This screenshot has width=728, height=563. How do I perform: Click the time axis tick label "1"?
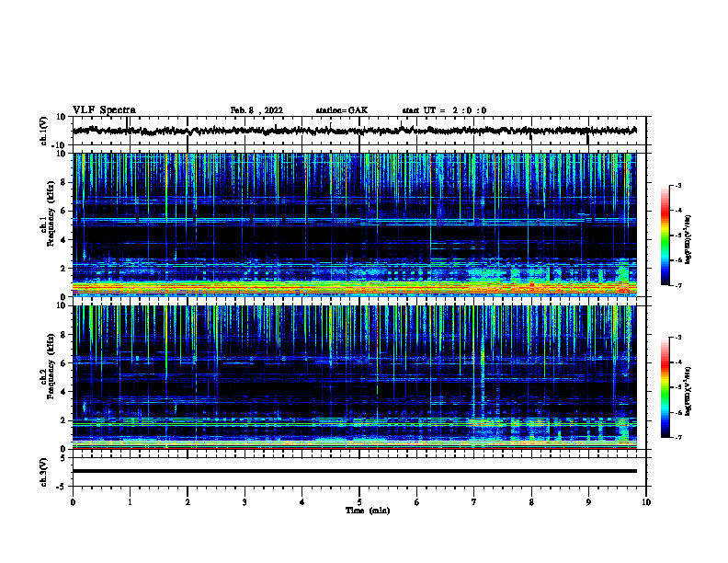point(130,502)
